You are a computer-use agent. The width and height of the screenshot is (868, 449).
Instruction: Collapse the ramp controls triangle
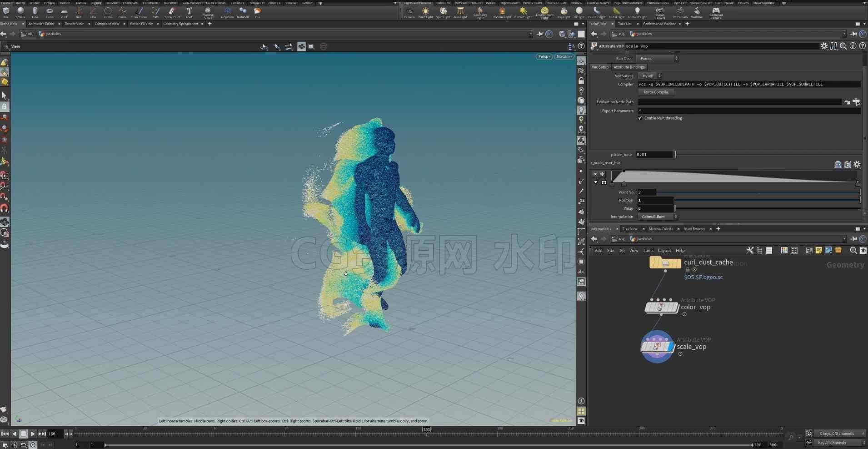596,182
